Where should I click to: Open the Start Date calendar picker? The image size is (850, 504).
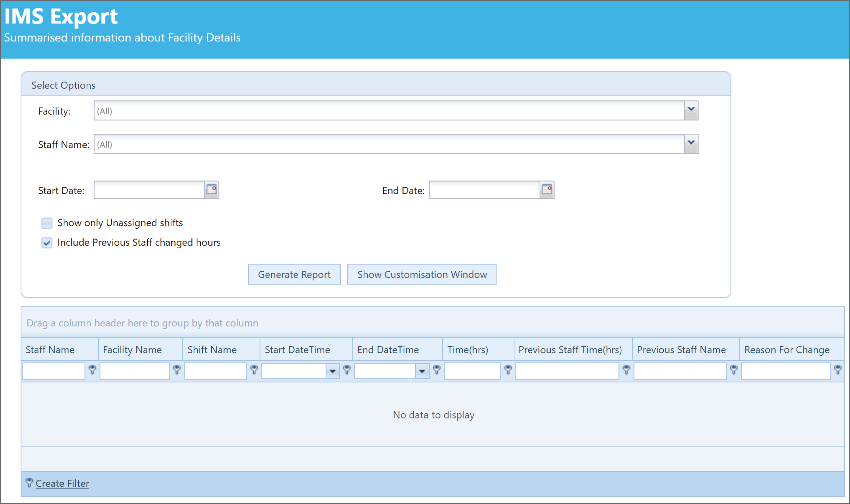[211, 190]
